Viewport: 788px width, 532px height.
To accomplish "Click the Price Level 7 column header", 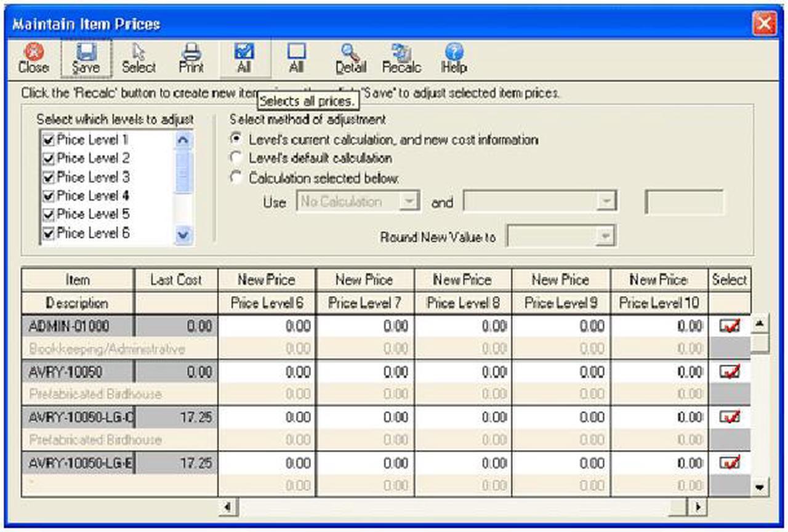I will point(364,303).
